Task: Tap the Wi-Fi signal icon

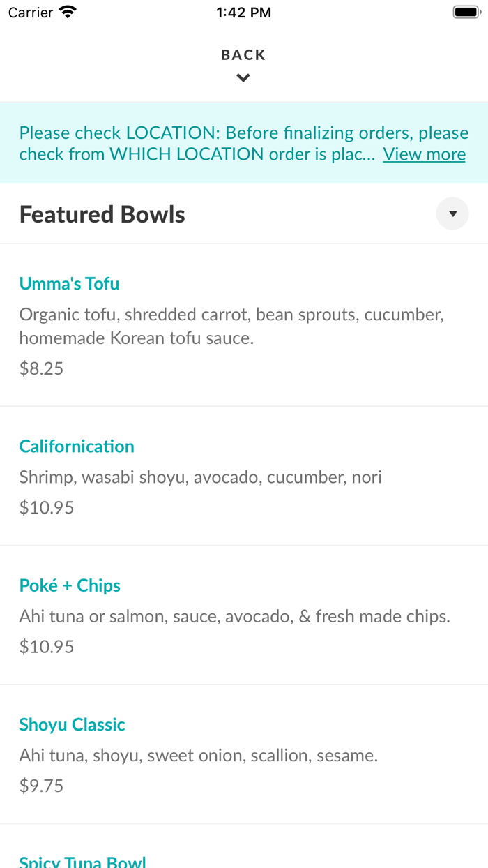Action: (x=66, y=11)
